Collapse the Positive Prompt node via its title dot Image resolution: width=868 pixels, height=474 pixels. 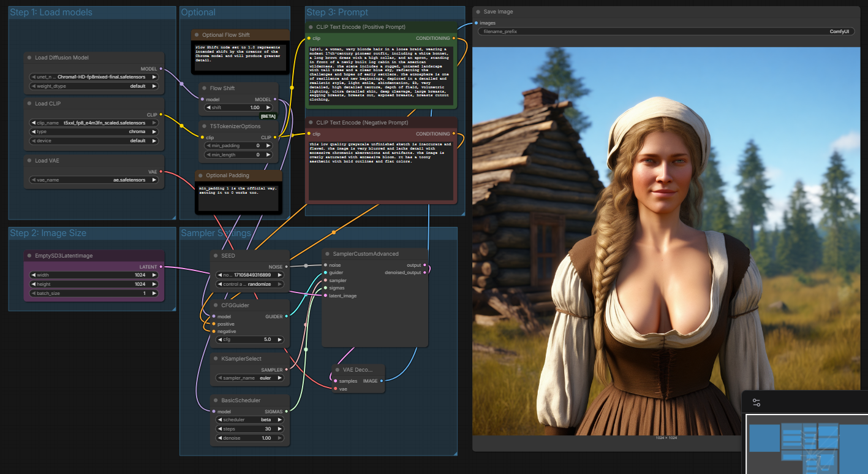pyautogui.click(x=311, y=27)
